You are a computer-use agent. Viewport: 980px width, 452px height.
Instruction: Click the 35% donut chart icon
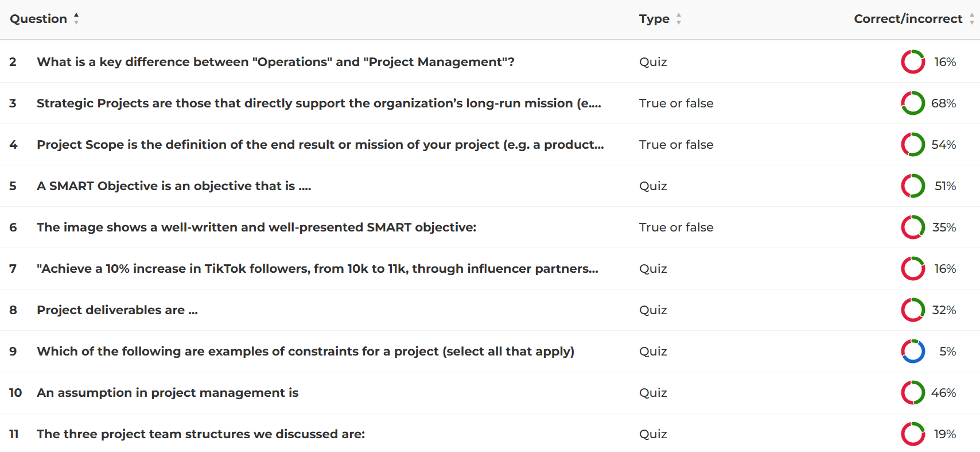click(x=912, y=227)
